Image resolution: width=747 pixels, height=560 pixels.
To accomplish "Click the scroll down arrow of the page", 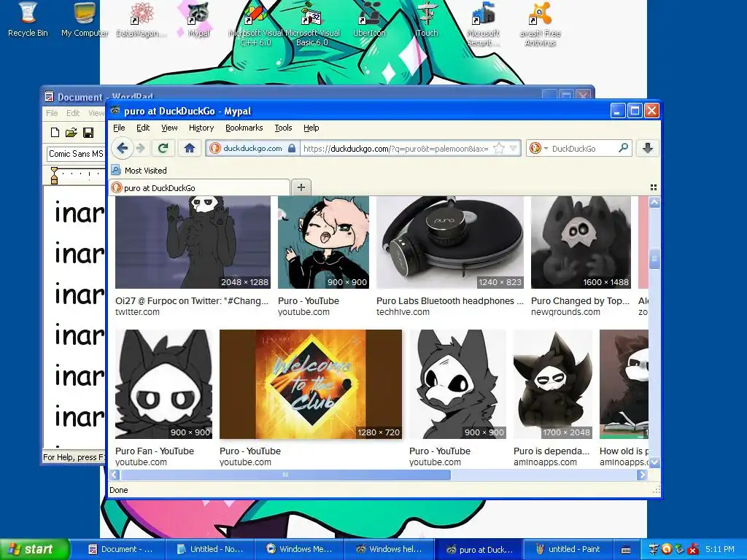I will click(654, 462).
